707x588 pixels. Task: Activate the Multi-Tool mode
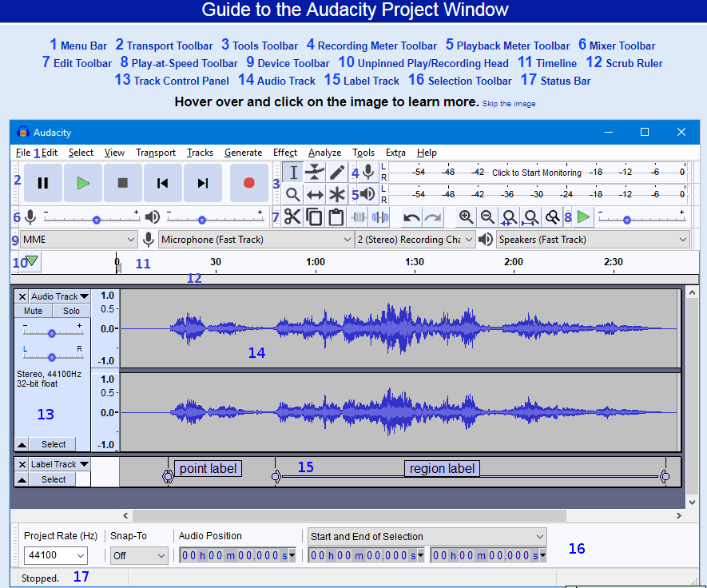[x=336, y=193]
